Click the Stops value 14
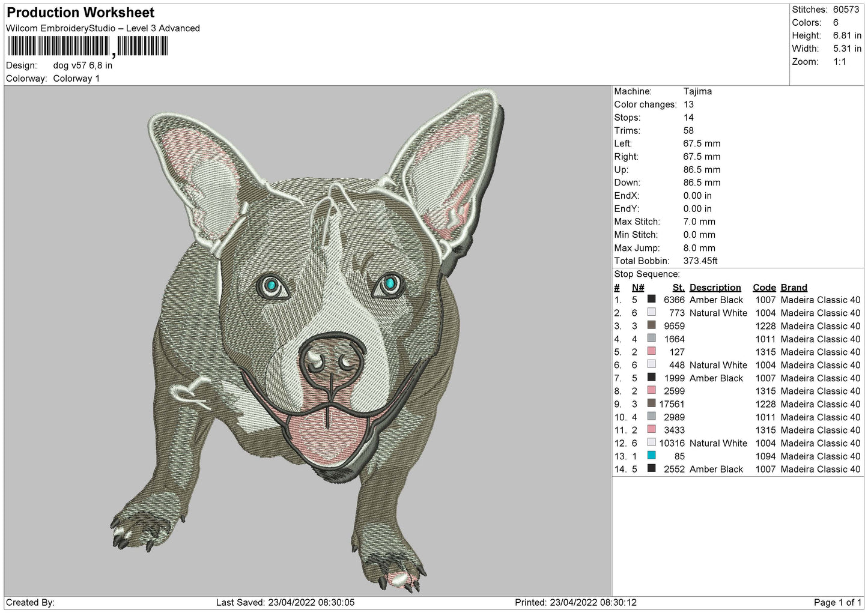Image resolution: width=868 pixels, height=613 pixels. click(688, 118)
